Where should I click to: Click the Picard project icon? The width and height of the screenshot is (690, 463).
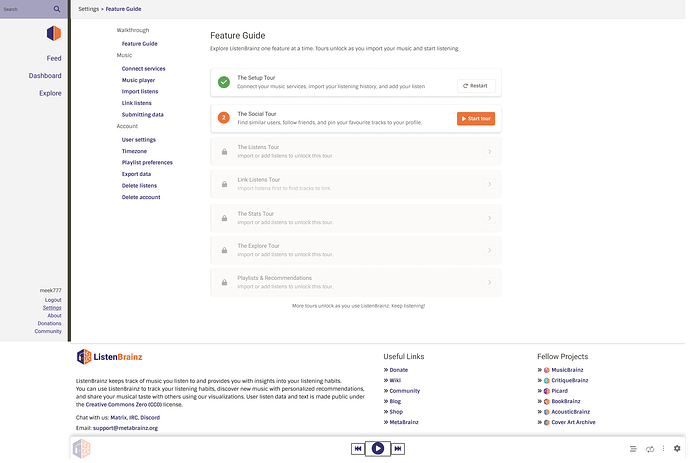tap(547, 391)
